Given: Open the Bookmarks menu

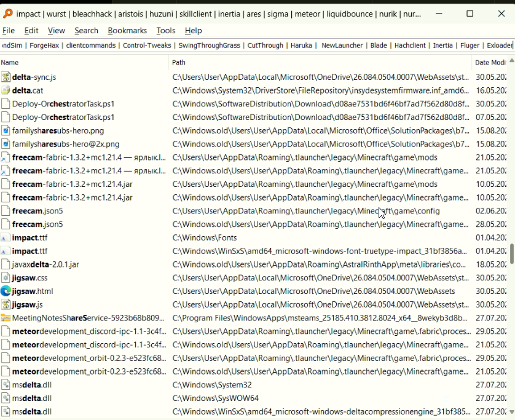Looking at the screenshot, I should (x=127, y=31).
